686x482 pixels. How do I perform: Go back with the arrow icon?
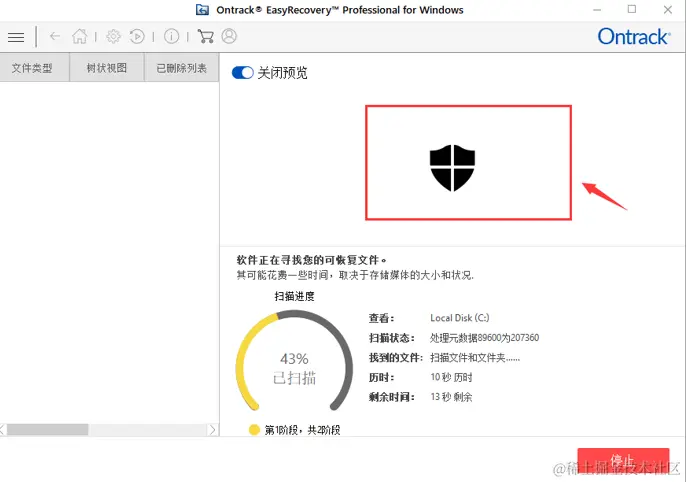(55, 36)
